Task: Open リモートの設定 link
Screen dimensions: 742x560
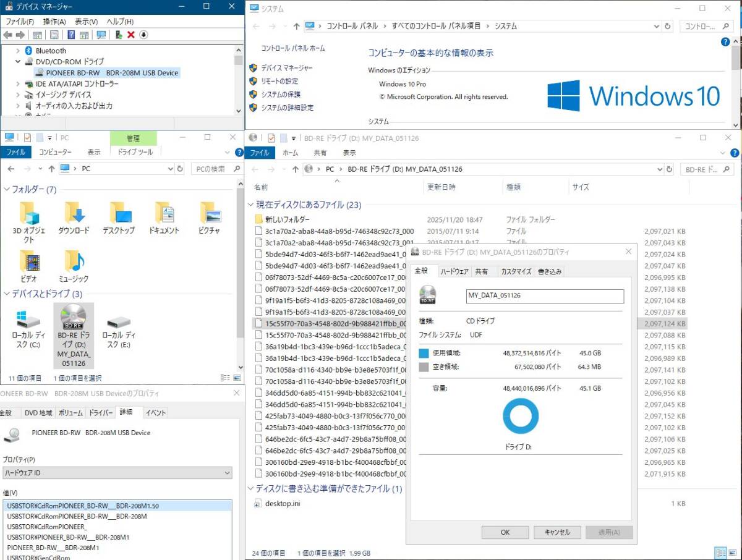Action: (x=279, y=81)
